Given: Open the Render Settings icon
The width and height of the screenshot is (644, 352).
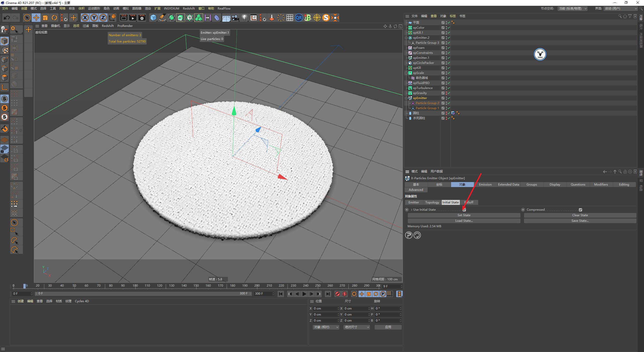Looking at the screenshot, I should [142, 18].
